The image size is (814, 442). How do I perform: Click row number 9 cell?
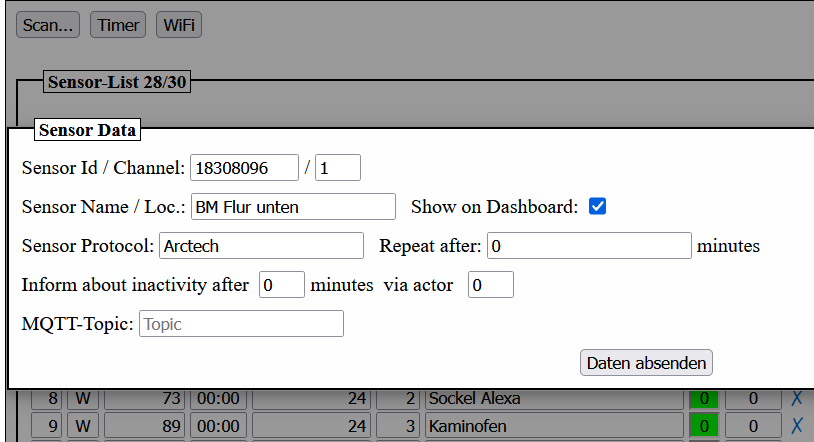click(46, 426)
